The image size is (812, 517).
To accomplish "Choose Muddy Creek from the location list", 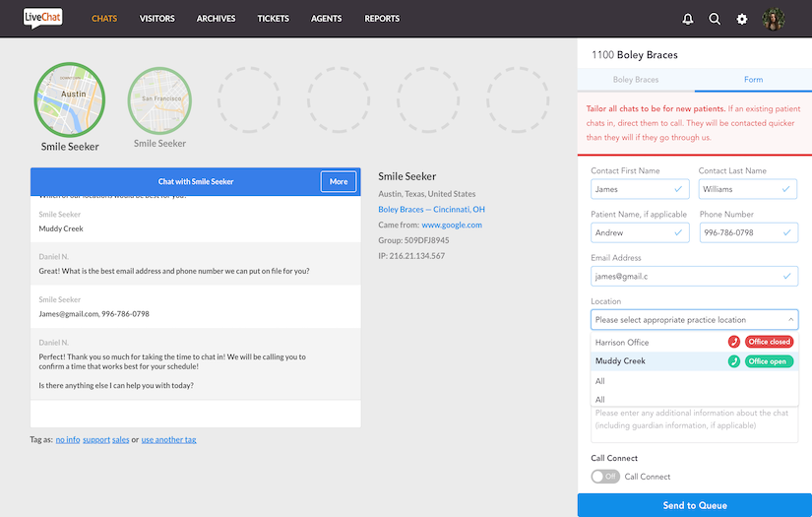I will click(695, 361).
